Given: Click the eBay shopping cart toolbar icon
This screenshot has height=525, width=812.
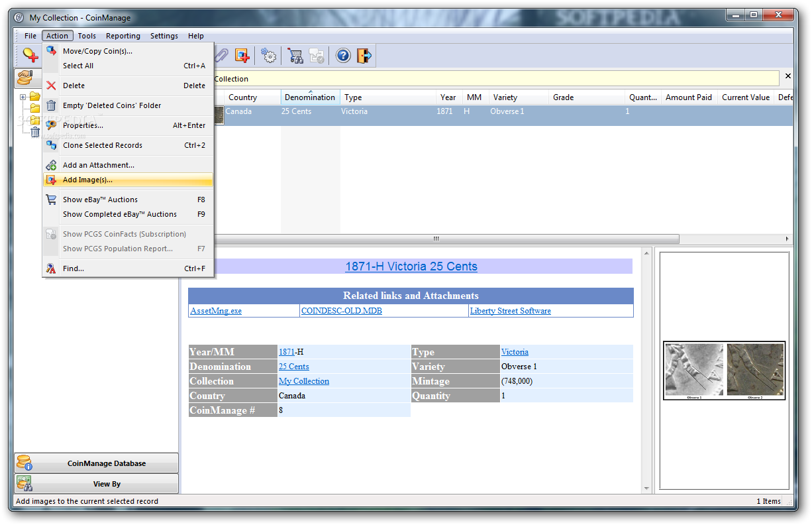Looking at the screenshot, I should pos(295,56).
